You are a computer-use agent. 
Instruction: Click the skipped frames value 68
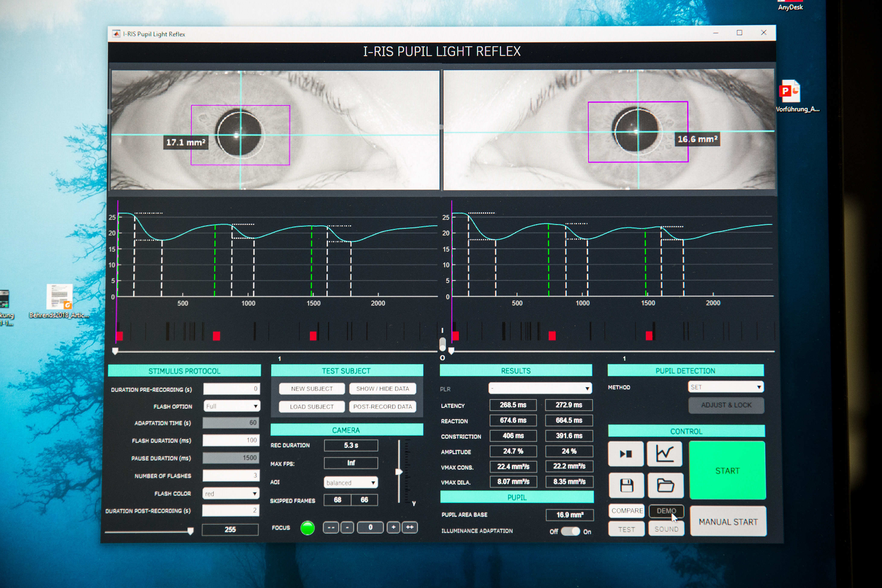point(338,500)
